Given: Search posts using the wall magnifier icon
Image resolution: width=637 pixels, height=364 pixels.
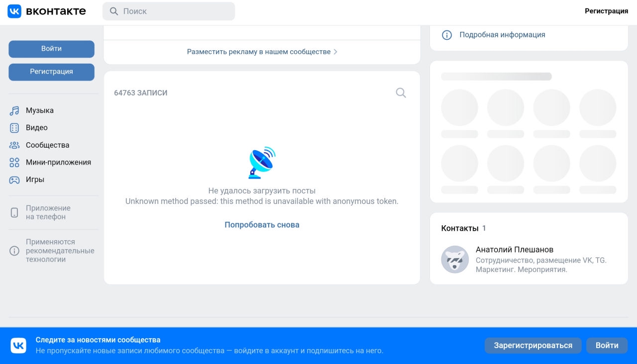Looking at the screenshot, I should point(401,92).
